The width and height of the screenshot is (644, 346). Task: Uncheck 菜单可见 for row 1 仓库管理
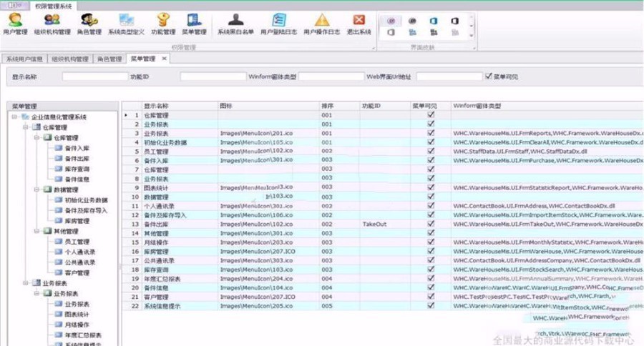430,115
